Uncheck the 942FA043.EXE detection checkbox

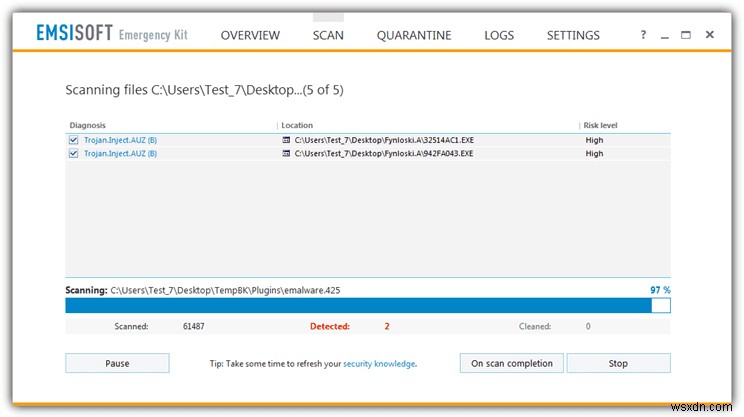[74, 153]
